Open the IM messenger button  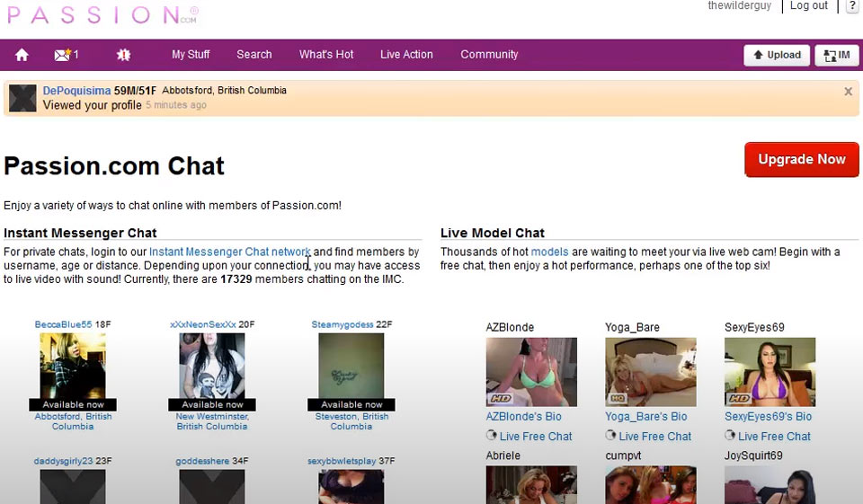(836, 55)
